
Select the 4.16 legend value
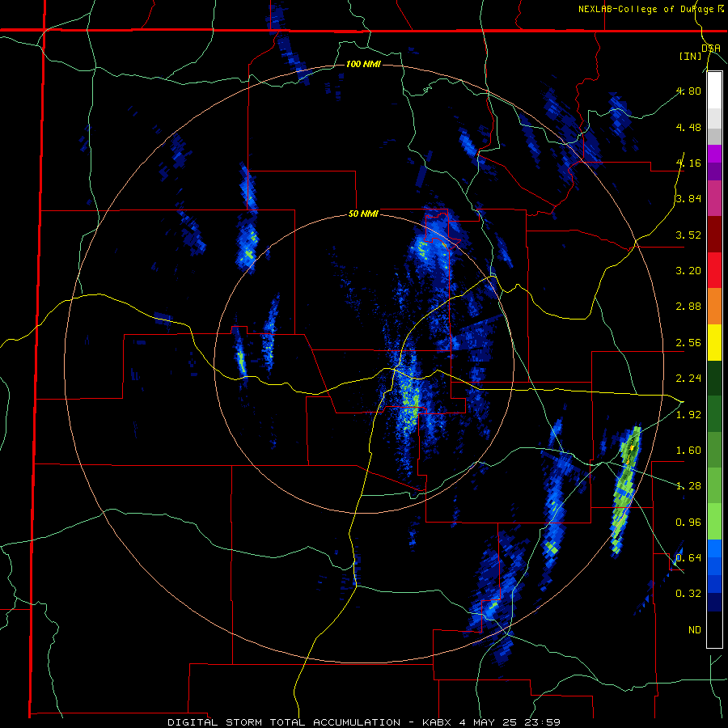pyautogui.click(x=688, y=163)
